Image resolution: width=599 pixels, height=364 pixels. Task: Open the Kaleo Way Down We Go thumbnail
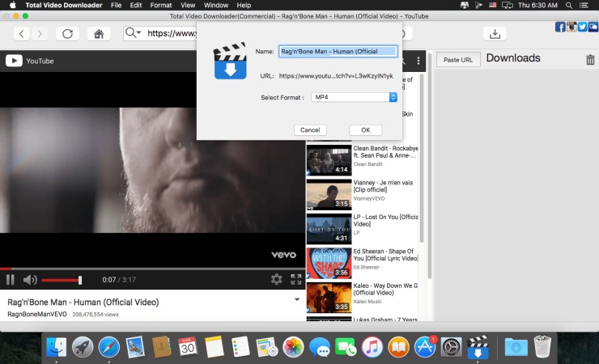329,298
